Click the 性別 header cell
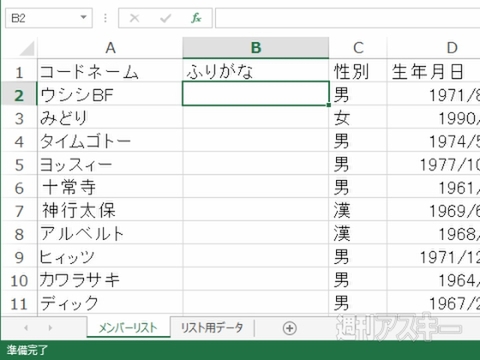Screen dimensions: 480x360 click(358, 71)
